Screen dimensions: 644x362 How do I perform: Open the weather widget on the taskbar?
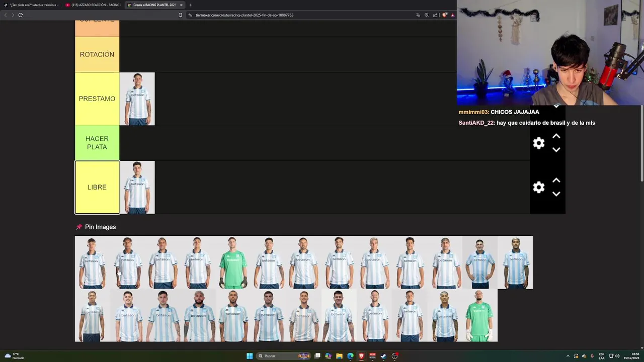point(14,356)
